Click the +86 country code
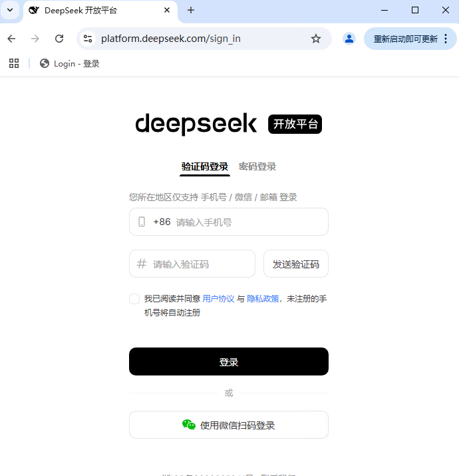Screen dimensions: 459x476 click(x=162, y=222)
